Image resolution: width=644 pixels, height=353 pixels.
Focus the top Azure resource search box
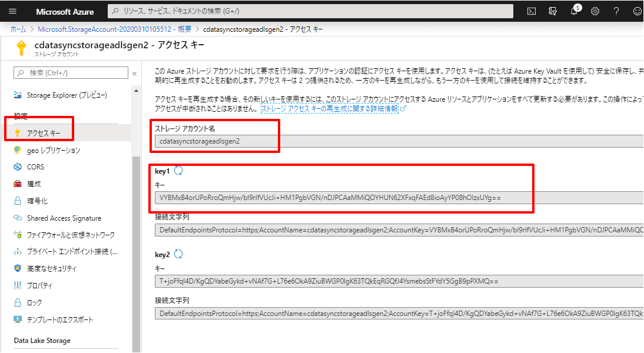310,11
